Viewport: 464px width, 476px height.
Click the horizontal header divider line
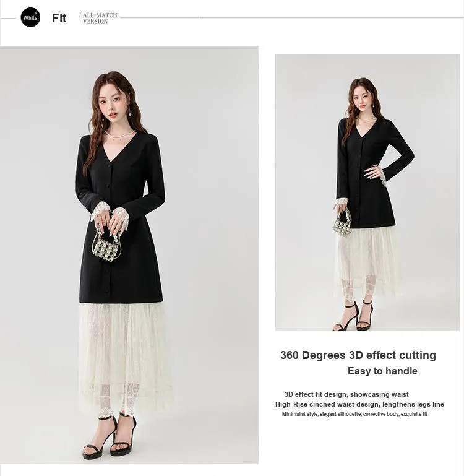pos(292,18)
